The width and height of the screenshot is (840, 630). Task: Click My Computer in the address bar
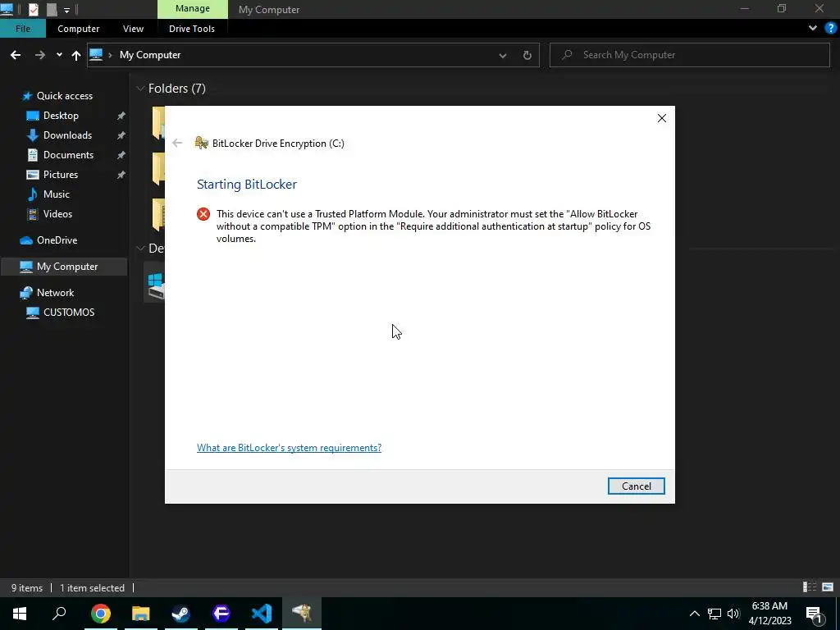point(150,55)
